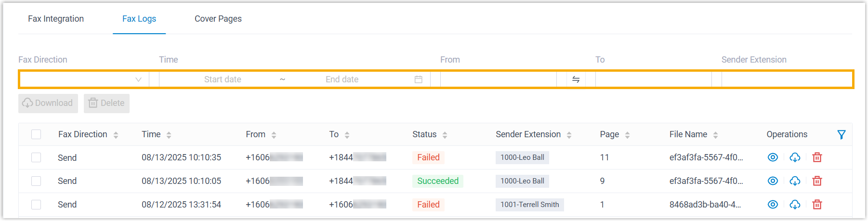
Task: Click the Start date field
Action: 223,79
